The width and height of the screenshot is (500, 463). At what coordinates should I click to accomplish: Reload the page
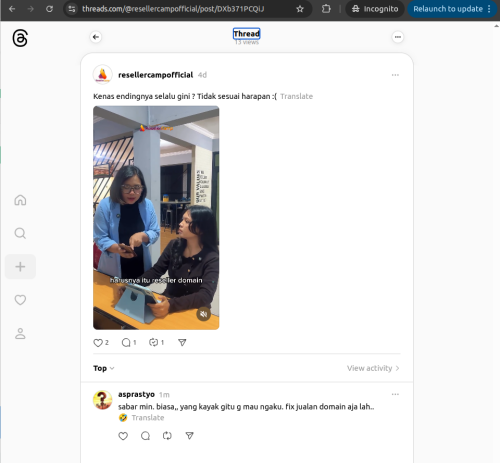point(49,9)
